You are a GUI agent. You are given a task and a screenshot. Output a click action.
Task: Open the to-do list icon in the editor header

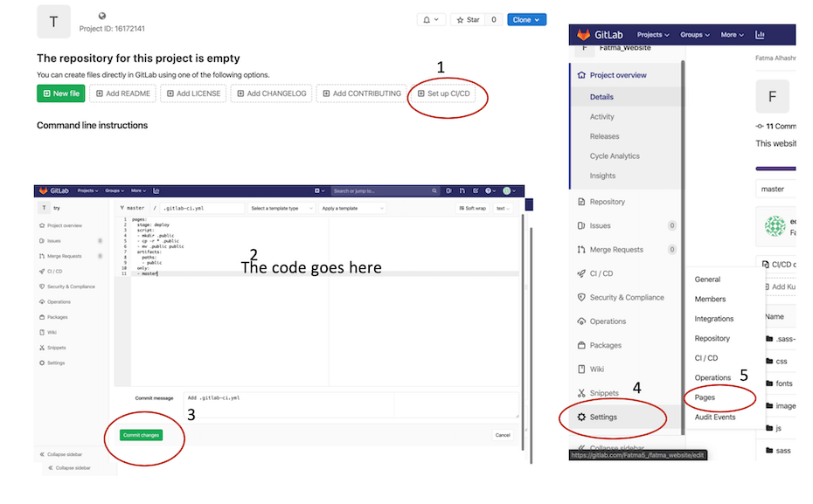476,190
